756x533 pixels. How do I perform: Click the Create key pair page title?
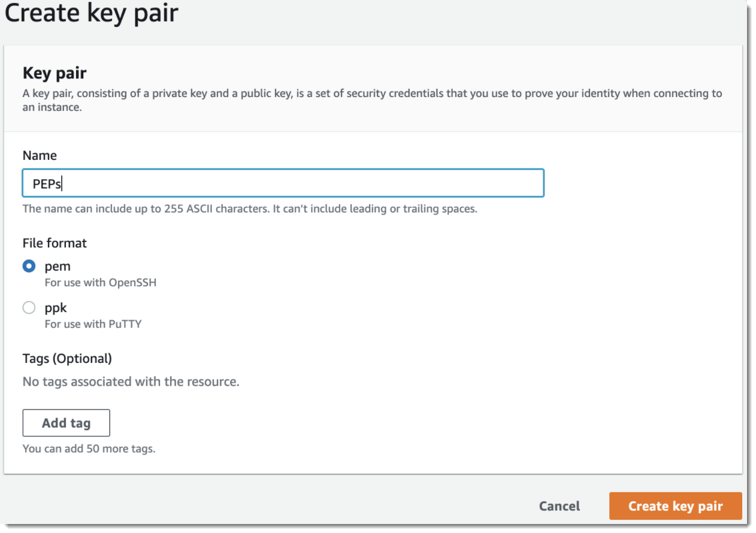click(91, 13)
